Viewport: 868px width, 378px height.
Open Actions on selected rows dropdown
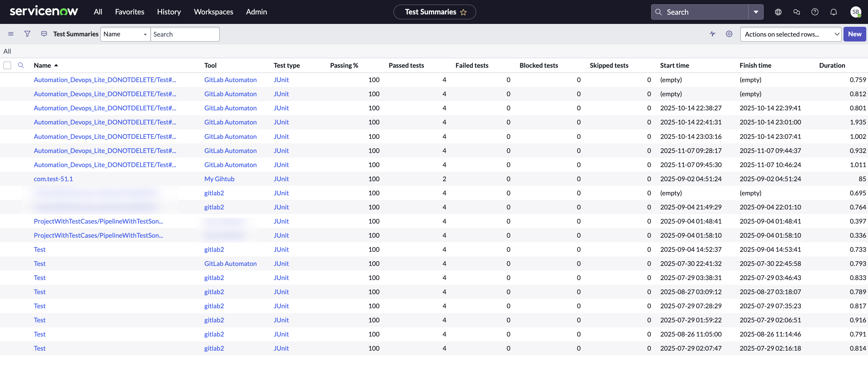(x=790, y=34)
